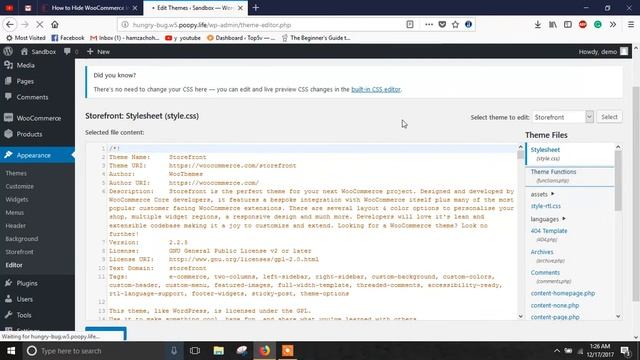Image resolution: width=640 pixels, height=360 pixels.
Task: Open Windows Start menu
Action: point(11,351)
